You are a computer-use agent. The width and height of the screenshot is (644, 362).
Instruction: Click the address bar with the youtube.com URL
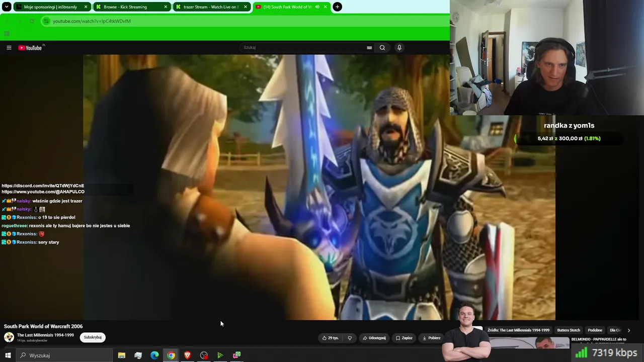(x=244, y=21)
